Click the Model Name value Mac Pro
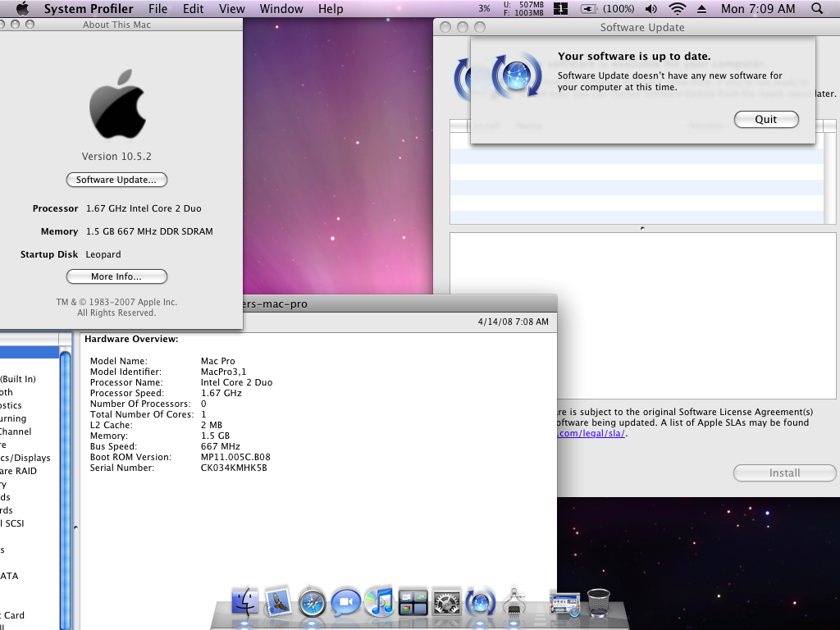Viewport: 840px width, 630px height. 218,361
